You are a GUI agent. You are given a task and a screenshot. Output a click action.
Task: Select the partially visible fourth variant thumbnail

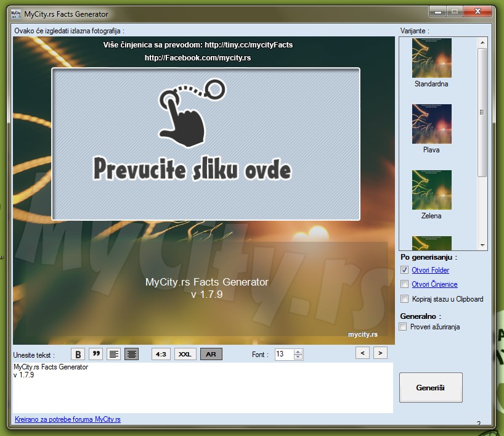coord(432,243)
